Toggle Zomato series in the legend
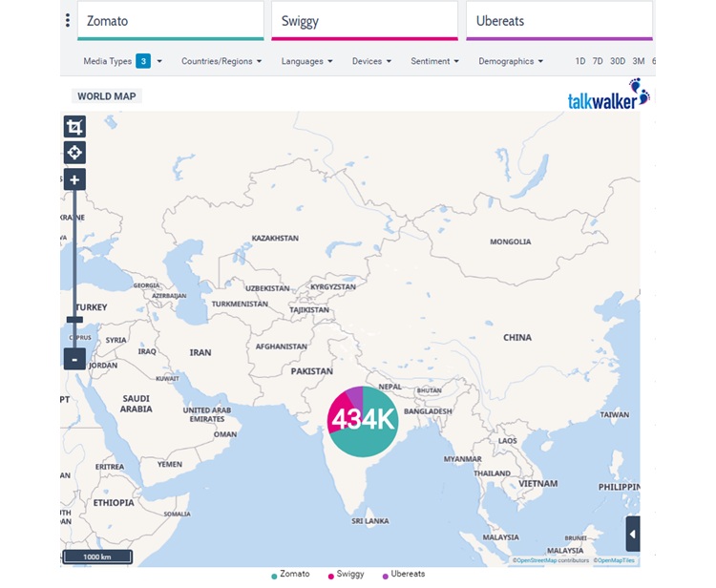The image size is (716, 588). (293, 574)
